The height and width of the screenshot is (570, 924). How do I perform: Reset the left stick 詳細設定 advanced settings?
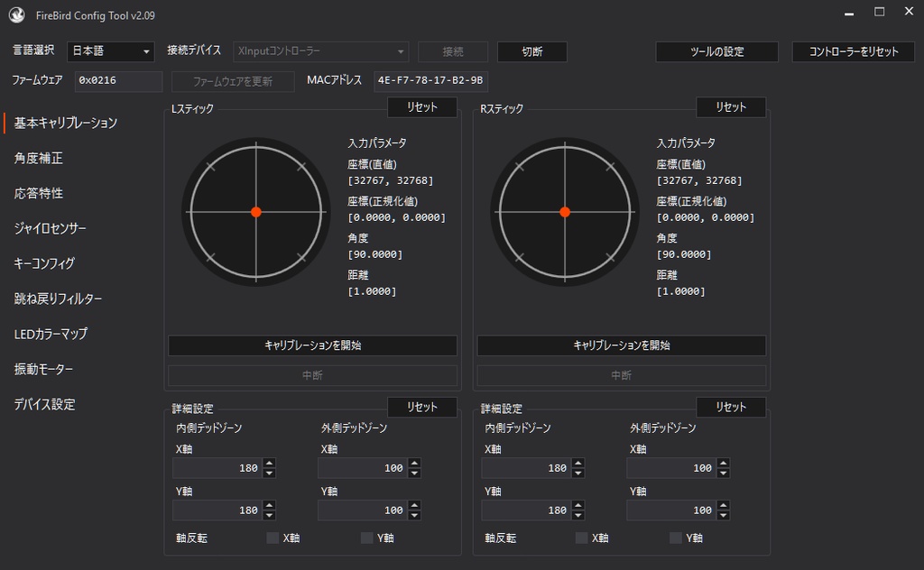421,407
